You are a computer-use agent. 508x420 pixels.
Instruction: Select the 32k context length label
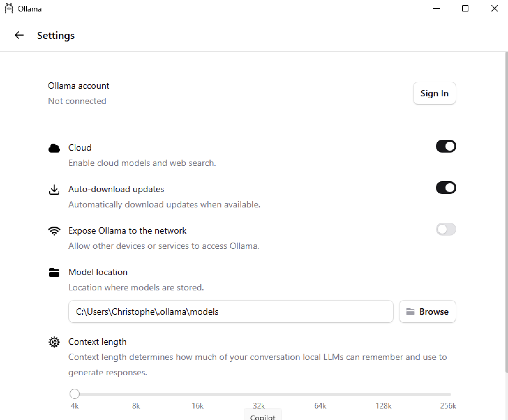(259, 406)
